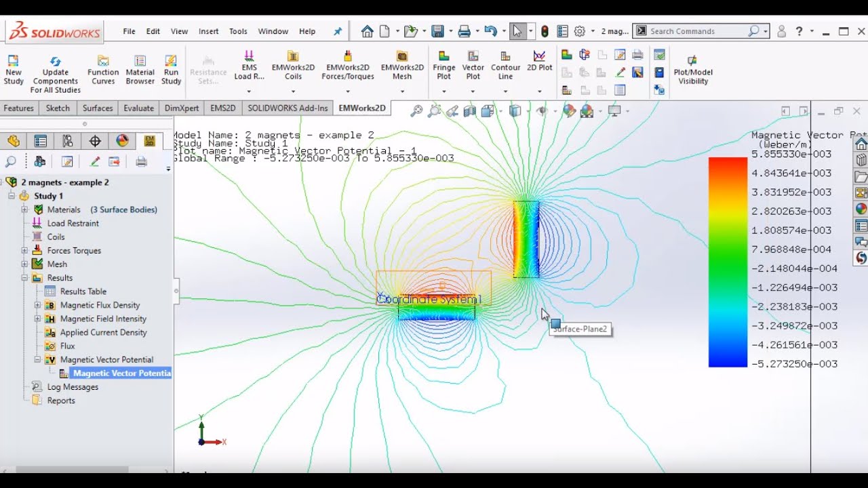
Task: Click Update Components For All Studies
Action: tap(56, 74)
